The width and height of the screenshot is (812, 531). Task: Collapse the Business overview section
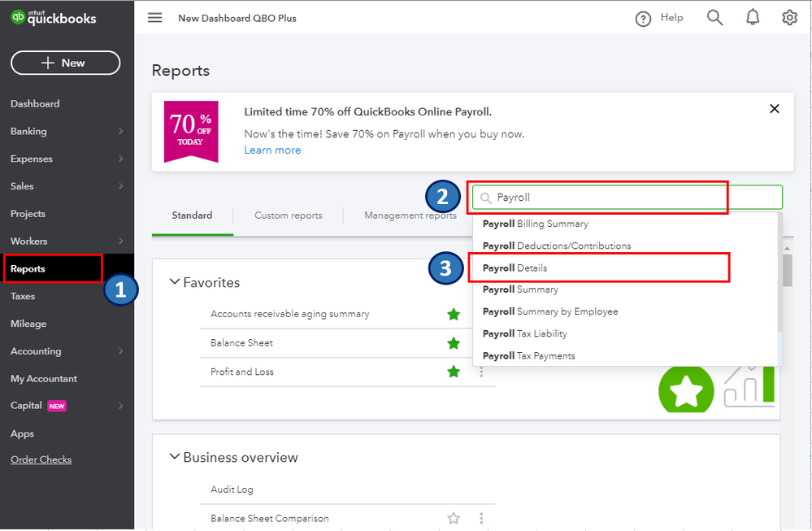175,457
